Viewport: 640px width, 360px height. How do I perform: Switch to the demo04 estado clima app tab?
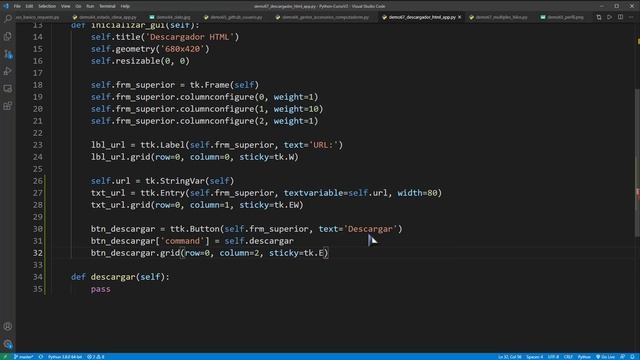(x=104, y=17)
